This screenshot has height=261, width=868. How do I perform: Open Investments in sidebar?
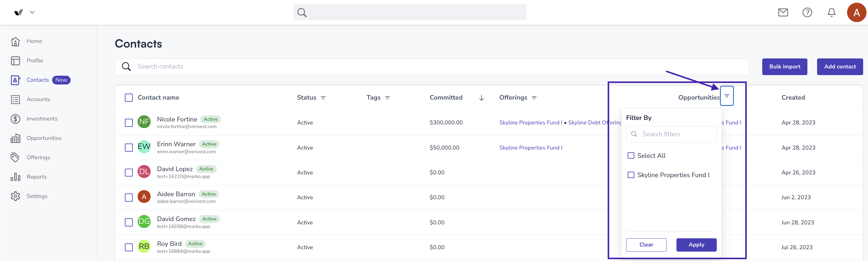pyautogui.click(x=42, y=119)
